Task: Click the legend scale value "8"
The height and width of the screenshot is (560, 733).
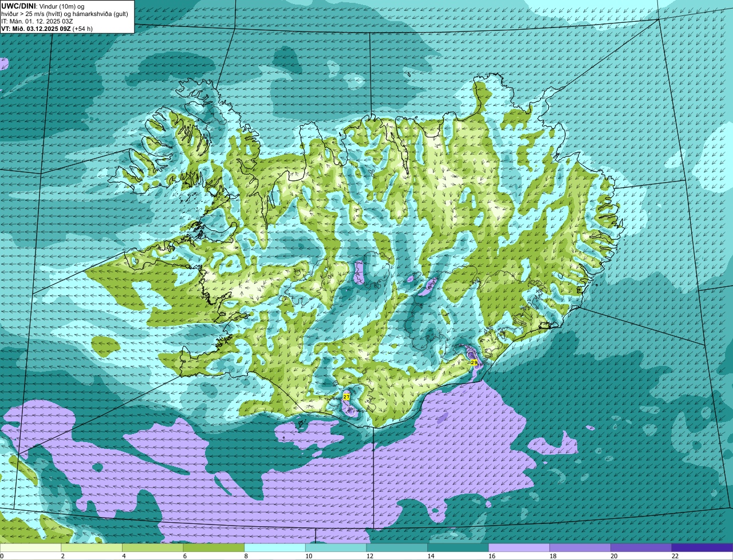Action: (x=246, y=556)
